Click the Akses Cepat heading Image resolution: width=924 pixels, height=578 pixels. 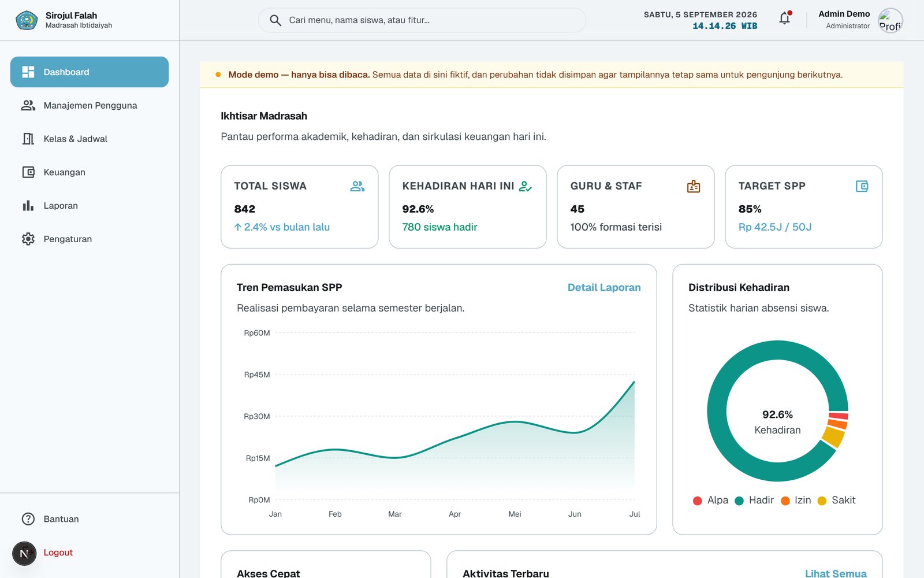click(x=269, y=573)
